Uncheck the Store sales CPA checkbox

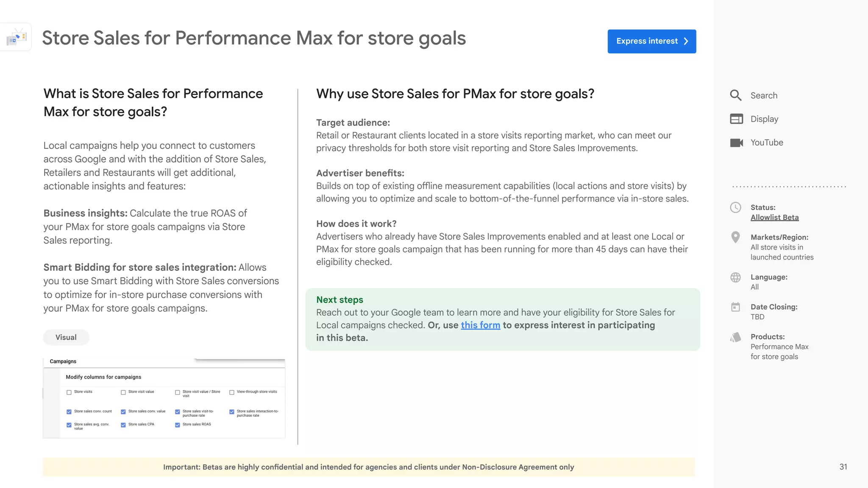coord(123,425)
